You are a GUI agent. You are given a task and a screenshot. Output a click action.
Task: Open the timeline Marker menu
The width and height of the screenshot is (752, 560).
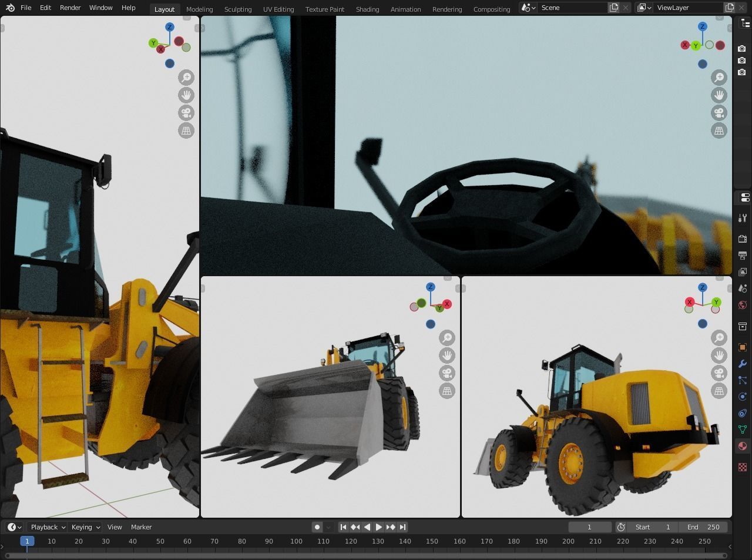[x=142, y=527]
